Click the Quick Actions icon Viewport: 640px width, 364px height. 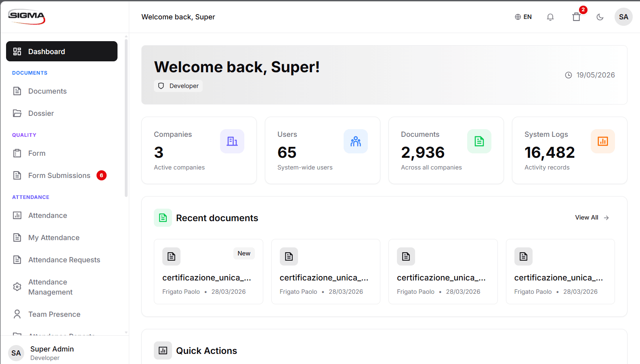coord(163,351)
